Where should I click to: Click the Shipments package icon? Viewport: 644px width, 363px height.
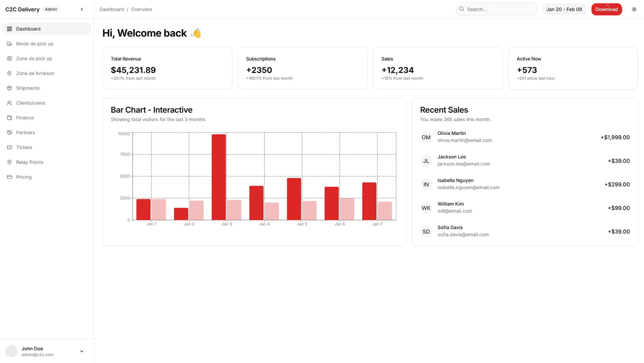click(x=9, y=88)
